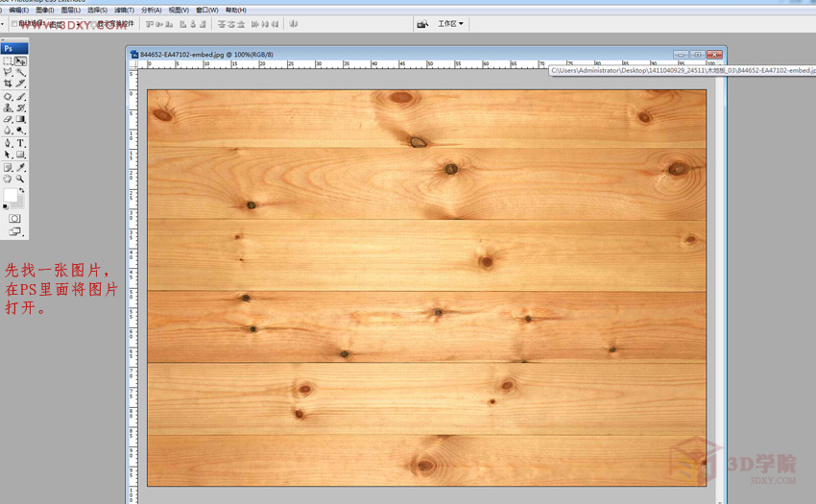Select the Healing Brush tool
816x504 pixels.
[8, 97]
